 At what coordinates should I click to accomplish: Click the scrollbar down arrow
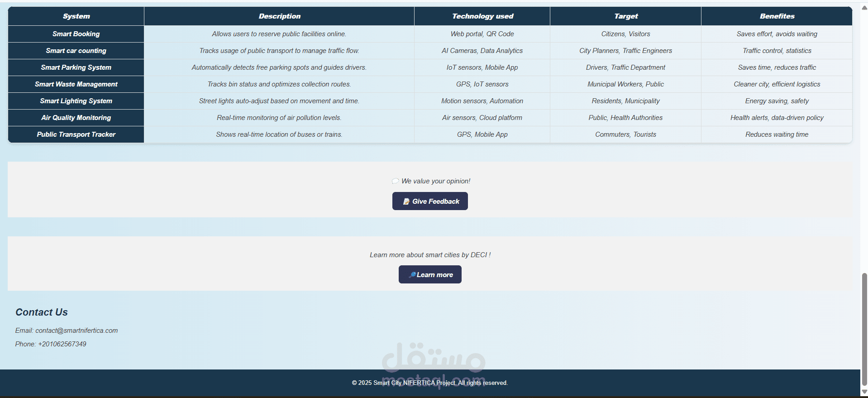click(864, 392)
